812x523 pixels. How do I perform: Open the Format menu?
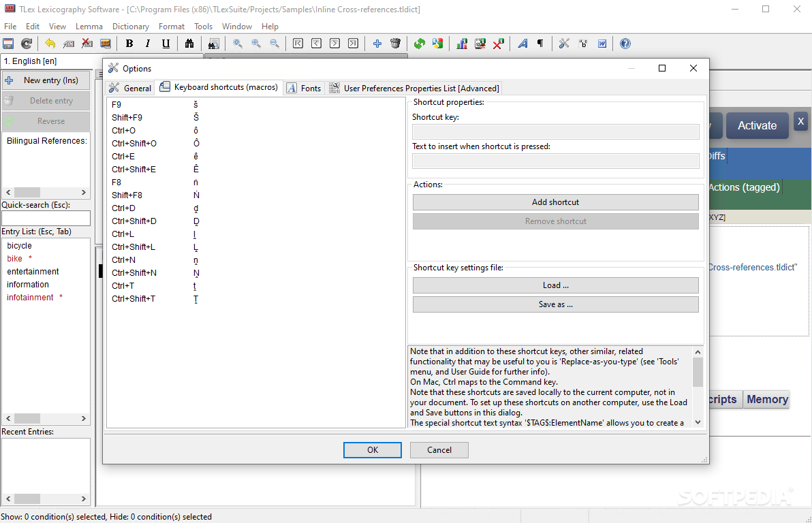(172, 26)
